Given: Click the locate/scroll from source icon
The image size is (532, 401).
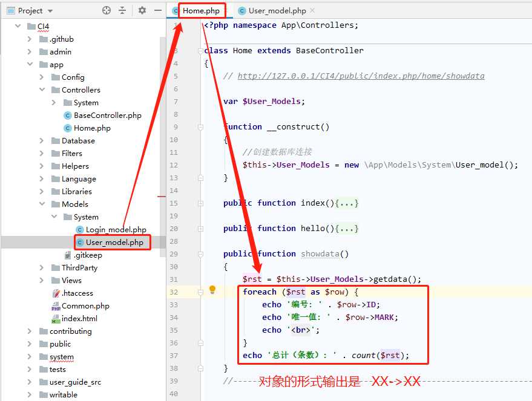Looking at the screenshot, I should point(106,10).
